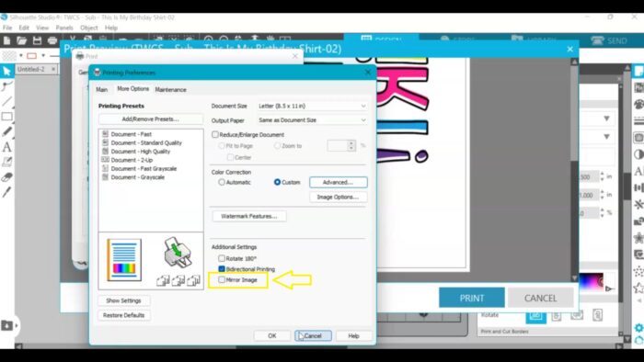This screenshot has width=644, height=362.
Task: Click the Advanced... button
Action: [x=338, y=182]
